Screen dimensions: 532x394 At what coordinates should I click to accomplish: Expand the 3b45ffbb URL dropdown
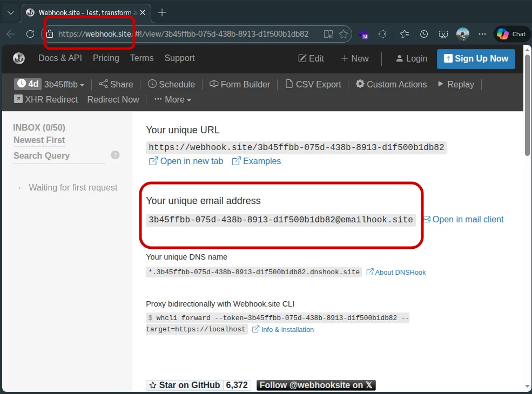click(64, 85)
